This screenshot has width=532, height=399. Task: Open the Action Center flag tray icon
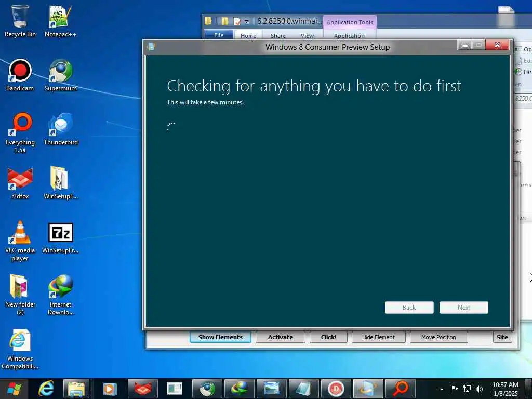[x=454, y=389]
